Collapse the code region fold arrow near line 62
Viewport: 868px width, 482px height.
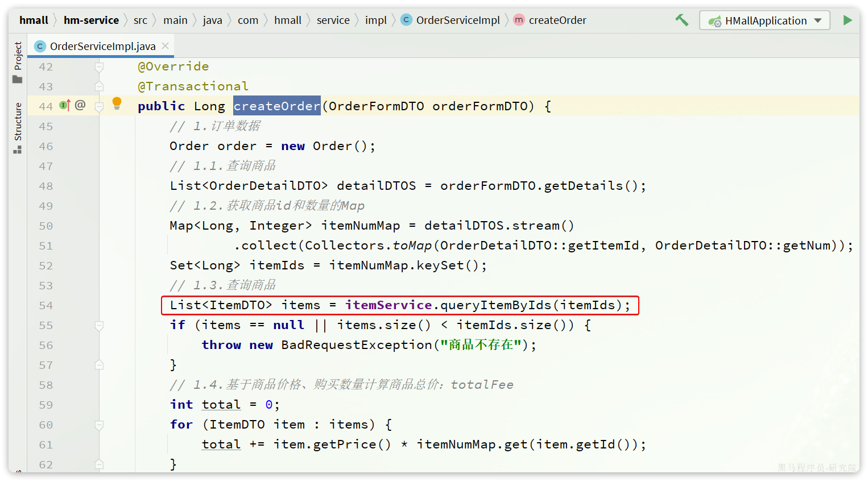tap(99, 464)
